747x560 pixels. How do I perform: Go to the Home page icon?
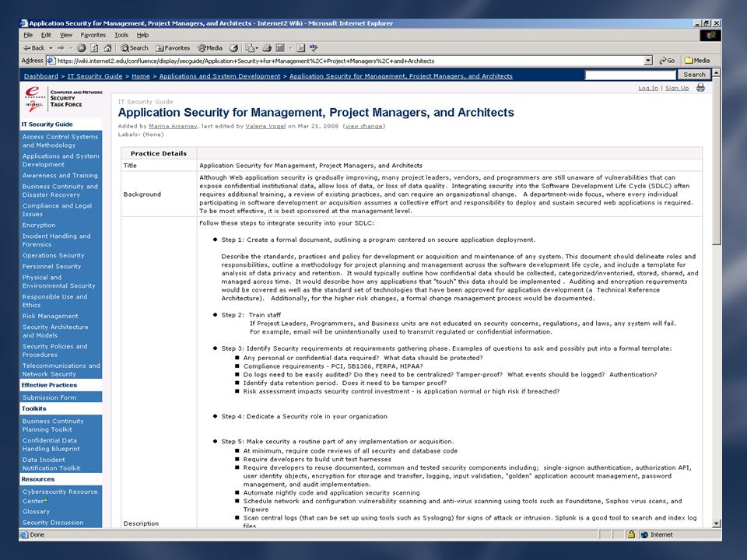point(107,48)
